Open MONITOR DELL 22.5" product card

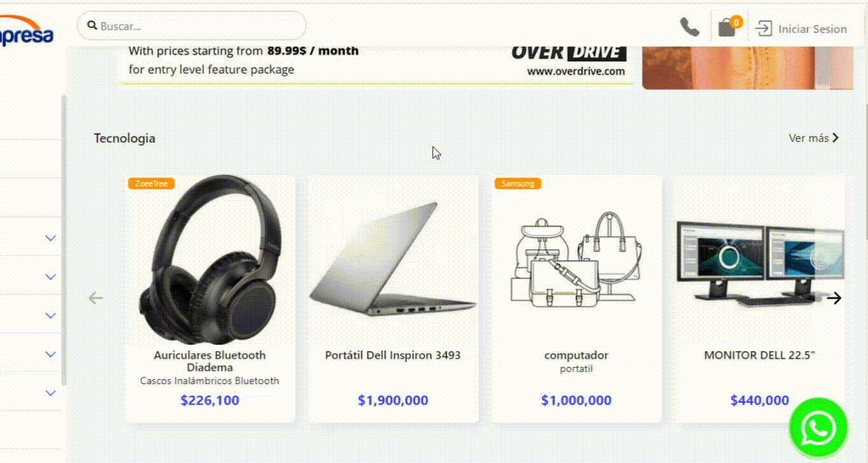click(760, 298)
